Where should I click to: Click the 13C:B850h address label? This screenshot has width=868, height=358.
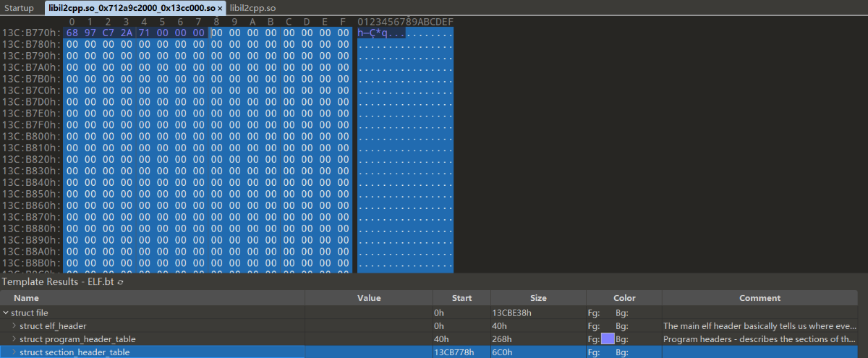point(32,195)
